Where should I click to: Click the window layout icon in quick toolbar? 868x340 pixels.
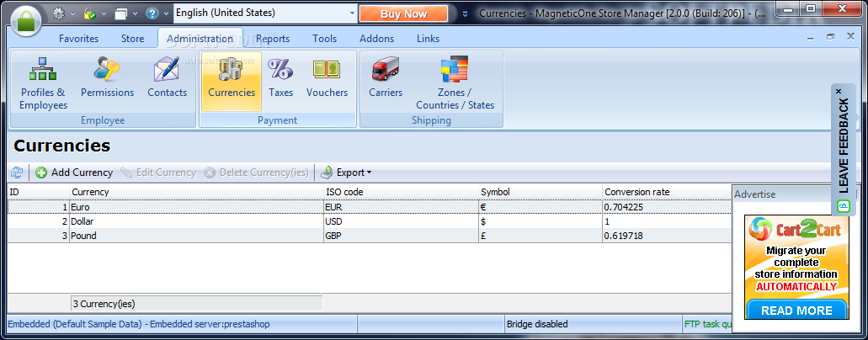click(x=121, y=13)
